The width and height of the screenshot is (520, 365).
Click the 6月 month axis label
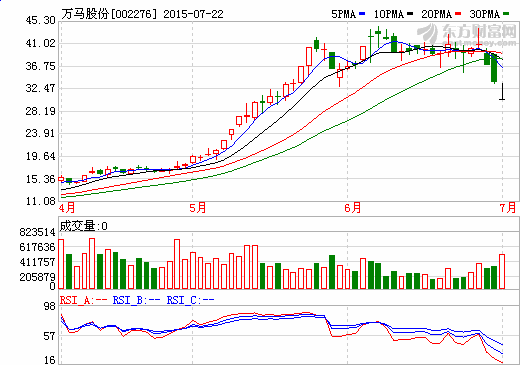[353, 208]
